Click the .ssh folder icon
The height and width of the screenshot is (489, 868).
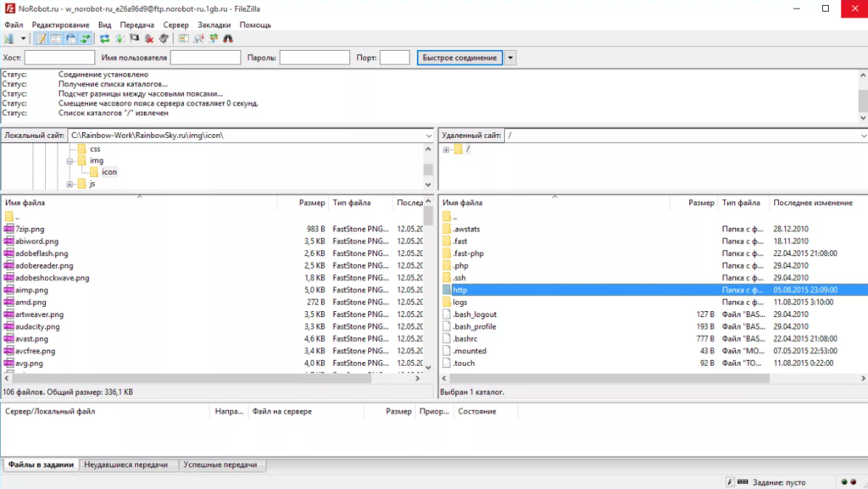(x=447, y=278)
